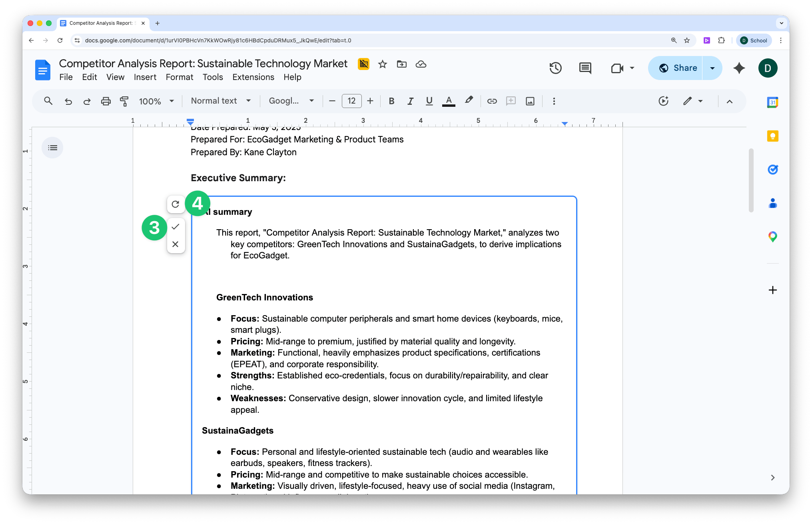
Task: Click the paint format roller icon
Action: 124,101
